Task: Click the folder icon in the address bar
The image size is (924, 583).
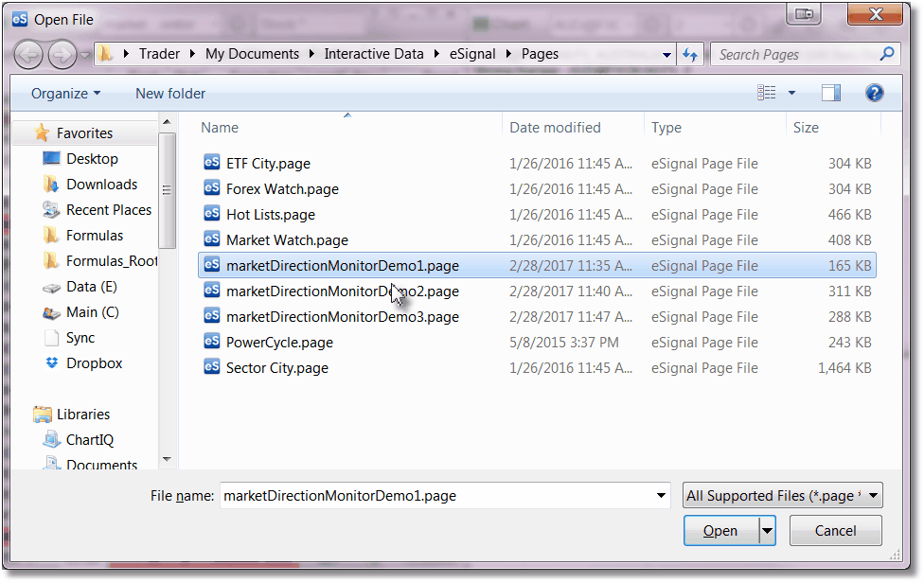Action: [x=105, y=54]
